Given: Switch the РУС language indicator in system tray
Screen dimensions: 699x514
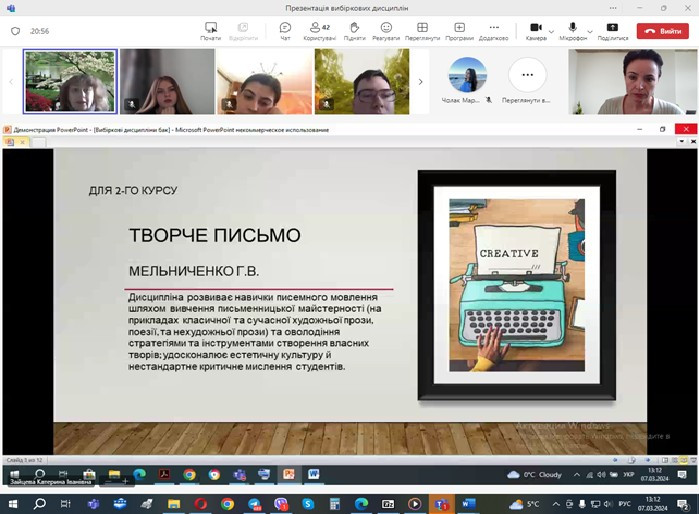Looking at the screenshot, I should tap(624, 504).
